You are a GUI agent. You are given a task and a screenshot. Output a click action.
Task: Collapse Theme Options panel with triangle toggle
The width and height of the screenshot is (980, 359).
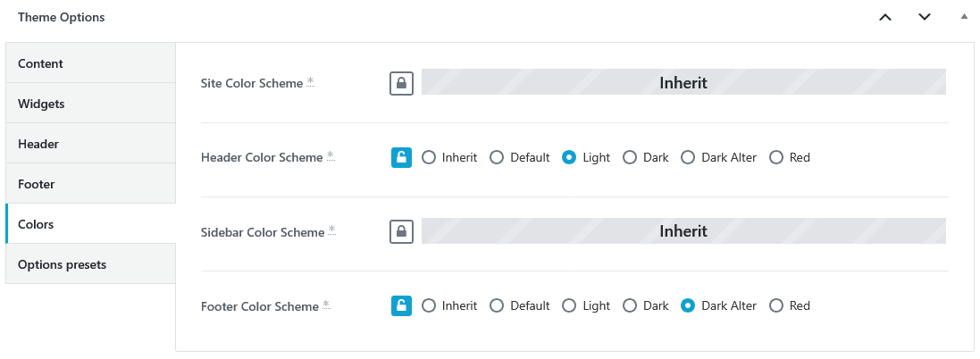(964, 17)
